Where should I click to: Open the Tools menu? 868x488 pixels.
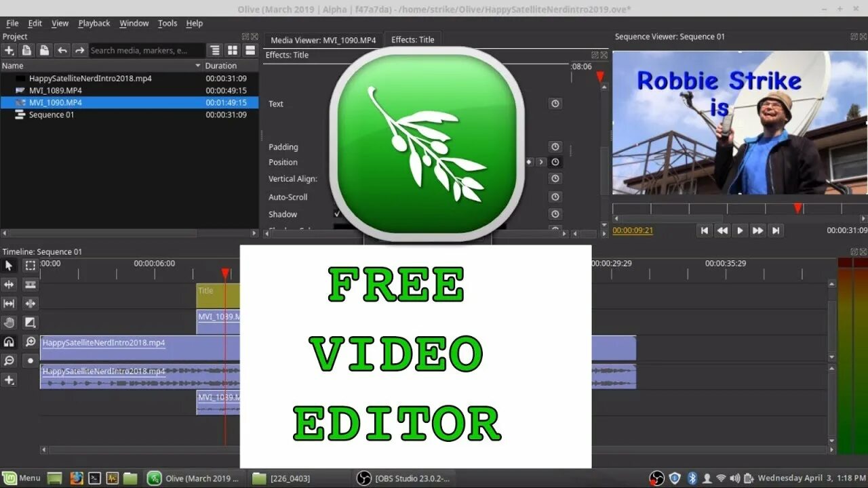click(x=167, y=23)
